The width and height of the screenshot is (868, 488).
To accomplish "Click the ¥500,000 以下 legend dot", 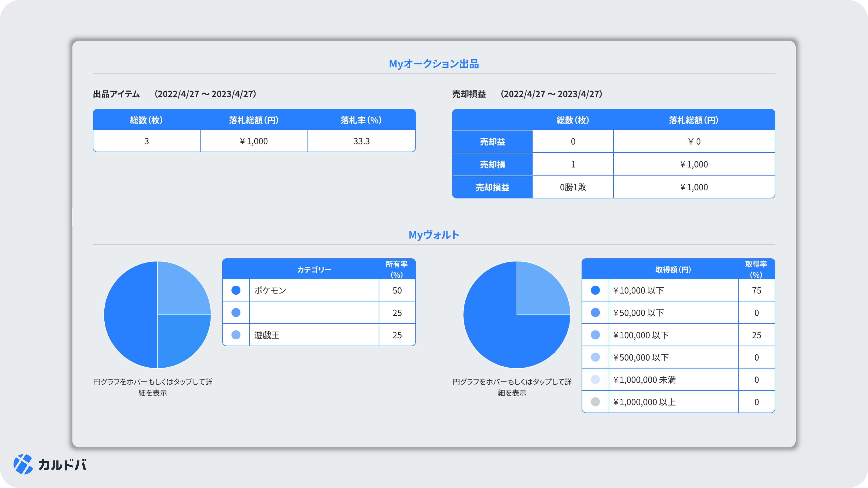I will 595,357.
